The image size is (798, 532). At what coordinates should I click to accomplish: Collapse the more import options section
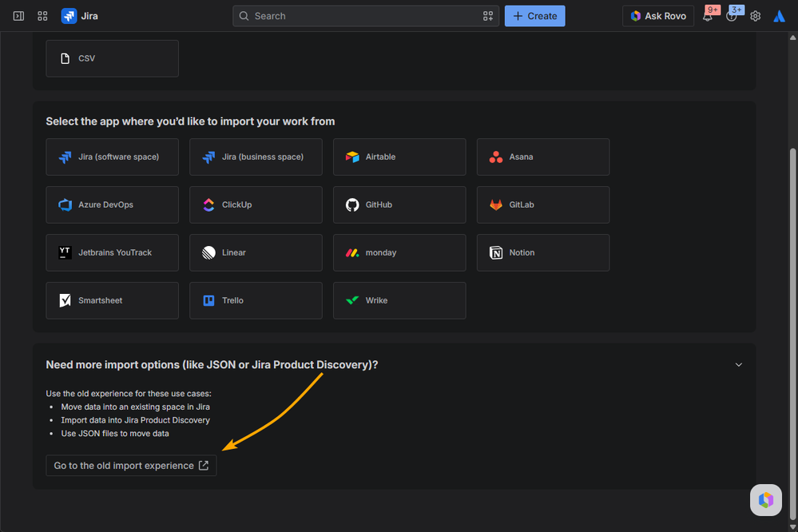(x=738, y=364)
